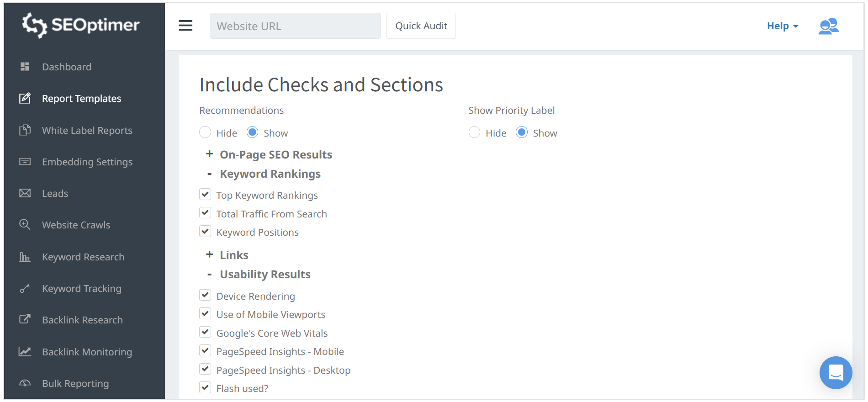Uncheck Top Keyword Rankings checkbox
Screen dimensions: 868x402
205,195
